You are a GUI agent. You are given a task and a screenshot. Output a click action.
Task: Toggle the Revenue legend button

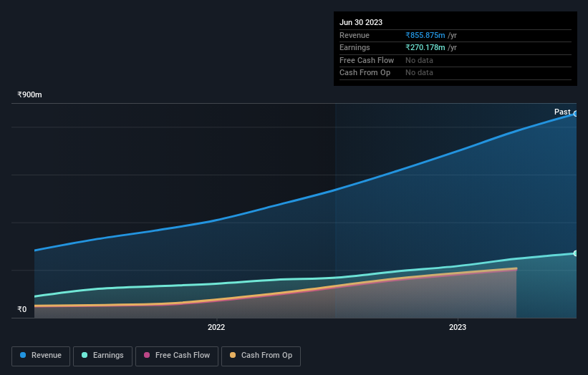point(41,356)
